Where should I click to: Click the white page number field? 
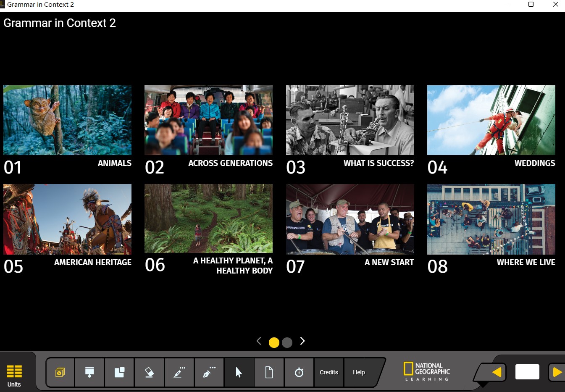pyautogui.click(x=527, y=372)
